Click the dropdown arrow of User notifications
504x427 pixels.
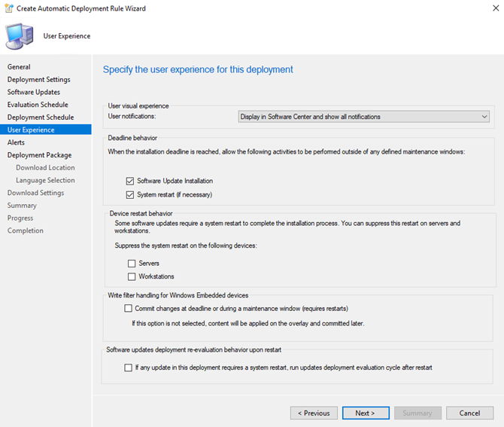pyautogui.click(x=484, y=117)
